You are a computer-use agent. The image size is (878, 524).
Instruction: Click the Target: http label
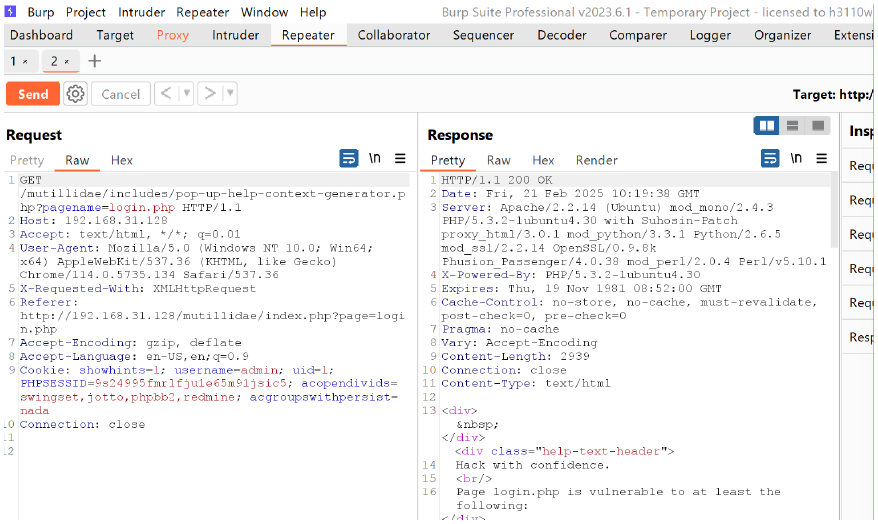coord(832,95)
